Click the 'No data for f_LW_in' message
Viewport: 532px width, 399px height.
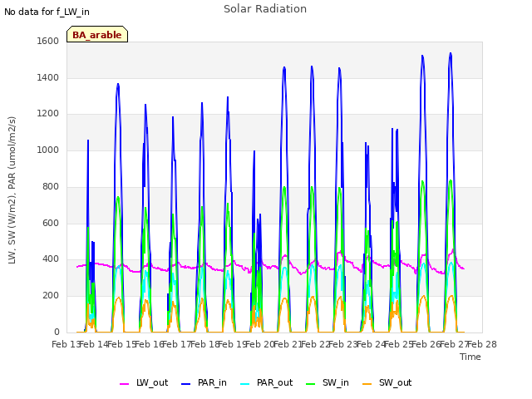pos(47,12)
